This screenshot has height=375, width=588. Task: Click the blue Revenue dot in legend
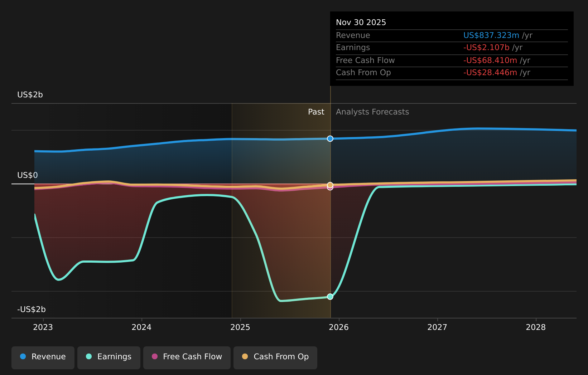(x=23, y=356)
